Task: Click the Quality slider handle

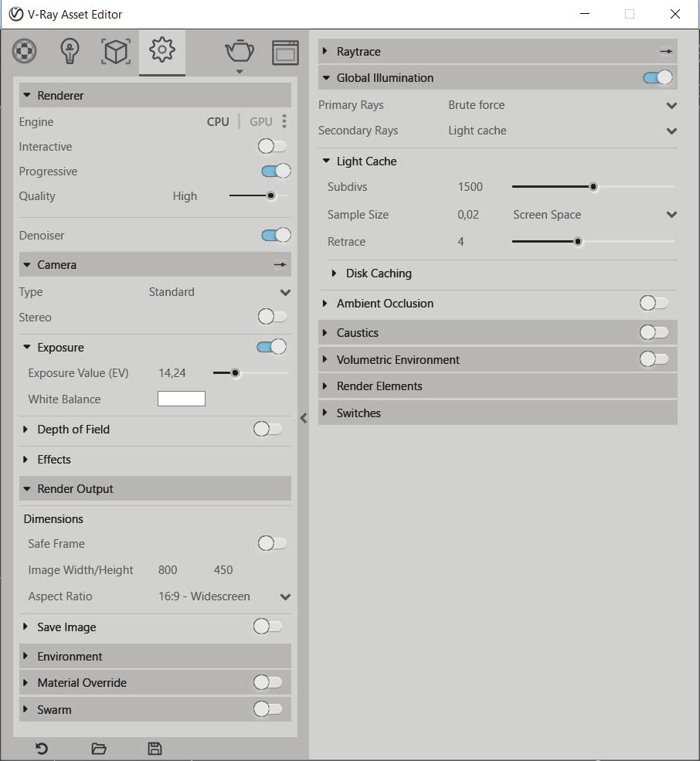Action: click(271, 195)
